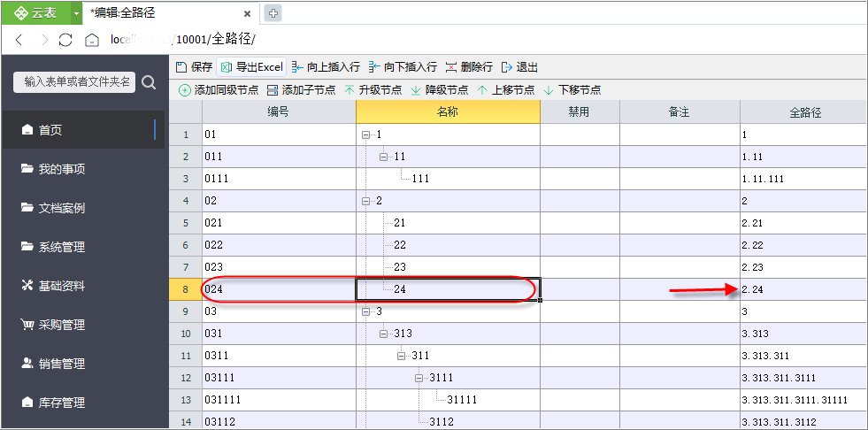Export table with 导出Excel
Image resolution: width=868 pixels, height=430 pixels.
click(x=252, y=67)
